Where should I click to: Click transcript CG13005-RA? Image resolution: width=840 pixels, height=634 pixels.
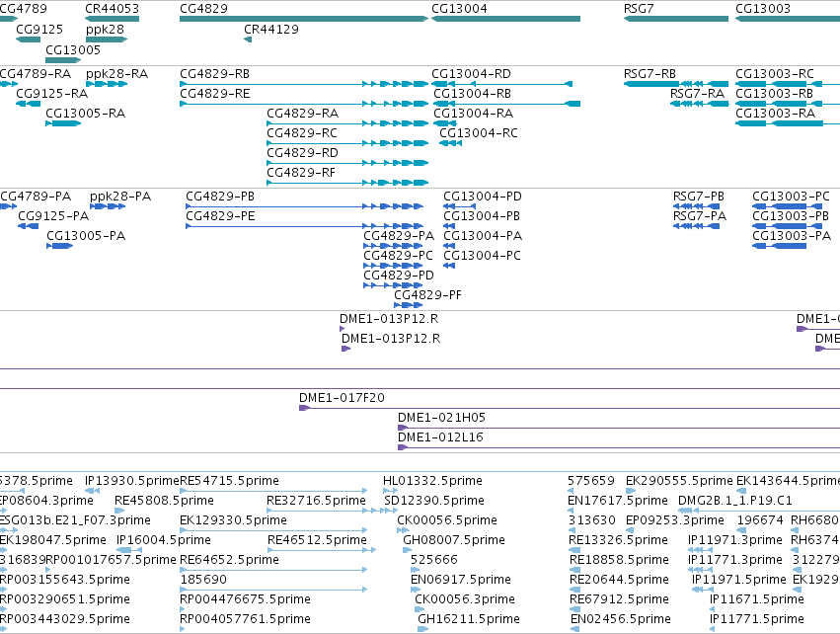[x=63, y=123]
